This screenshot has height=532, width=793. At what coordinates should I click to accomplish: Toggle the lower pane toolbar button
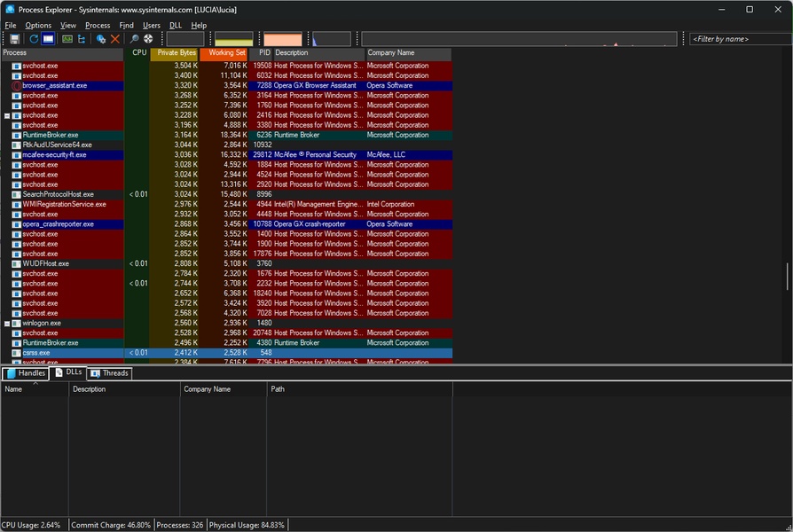(x=48, y=39)
